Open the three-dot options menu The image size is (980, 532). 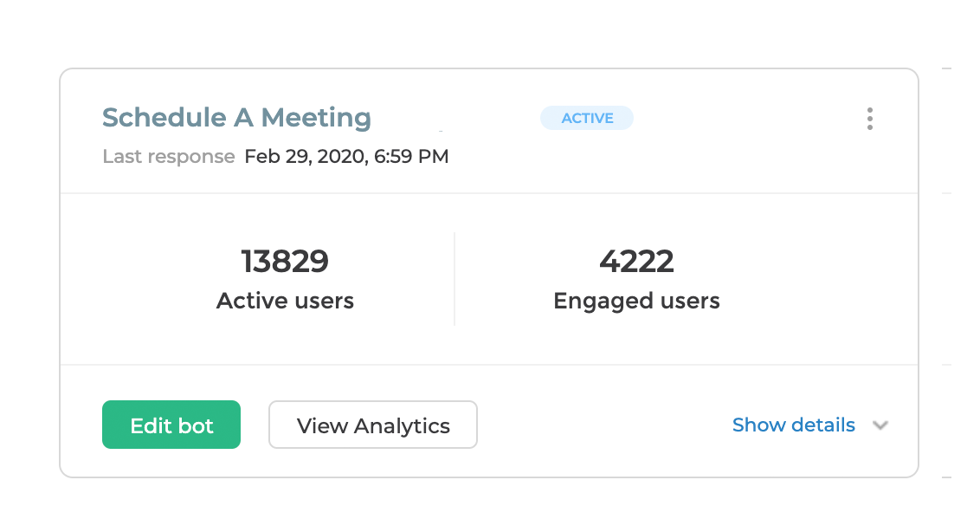[869, 119]
